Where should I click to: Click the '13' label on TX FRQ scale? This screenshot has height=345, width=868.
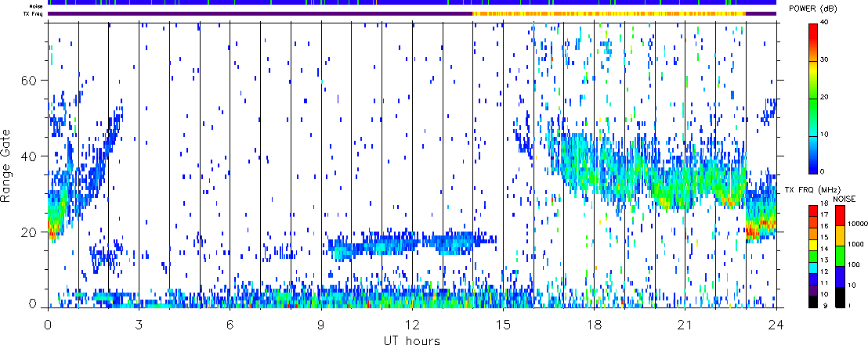point(824,260)
